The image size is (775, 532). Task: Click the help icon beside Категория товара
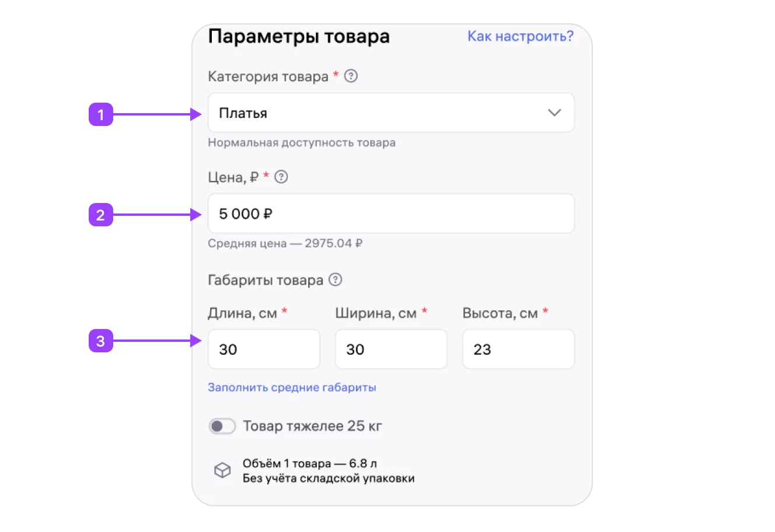(351, 76)
